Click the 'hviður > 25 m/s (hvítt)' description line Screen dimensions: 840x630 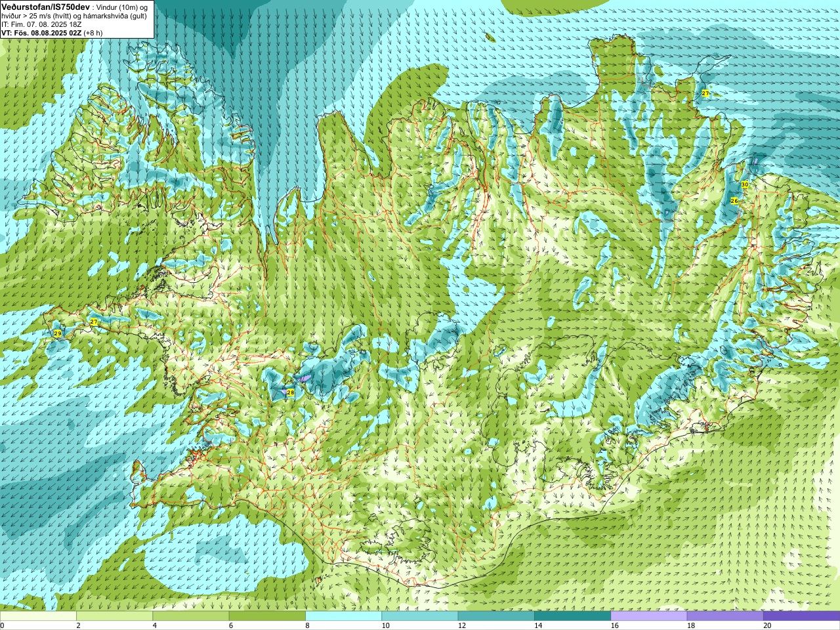(x=37, y=16)
